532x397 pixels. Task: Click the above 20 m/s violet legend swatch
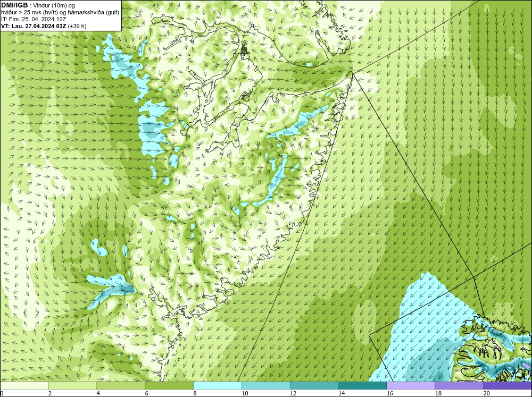[508, 385]
